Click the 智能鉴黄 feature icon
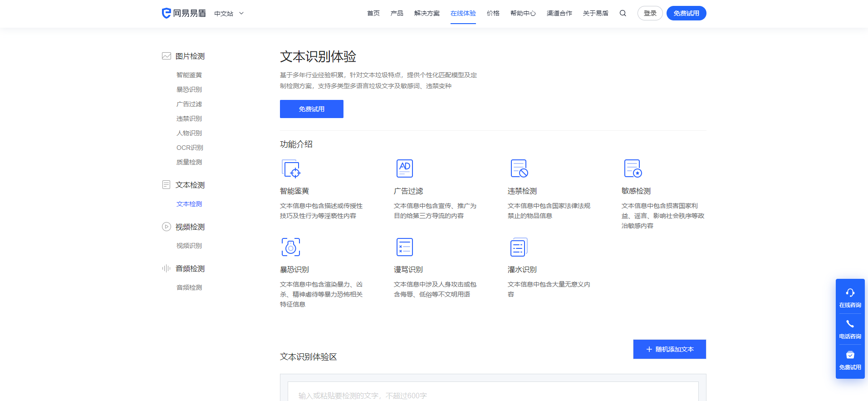Viewport: 868px width, 401px height. tap(291, 168)
